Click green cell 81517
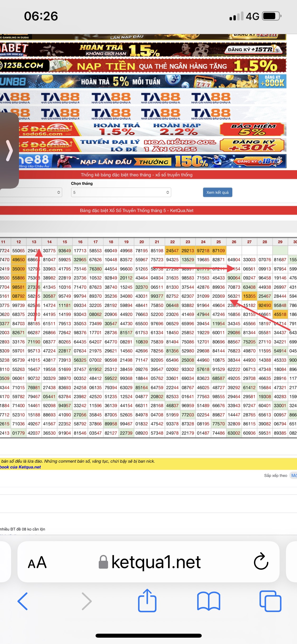 126,333
